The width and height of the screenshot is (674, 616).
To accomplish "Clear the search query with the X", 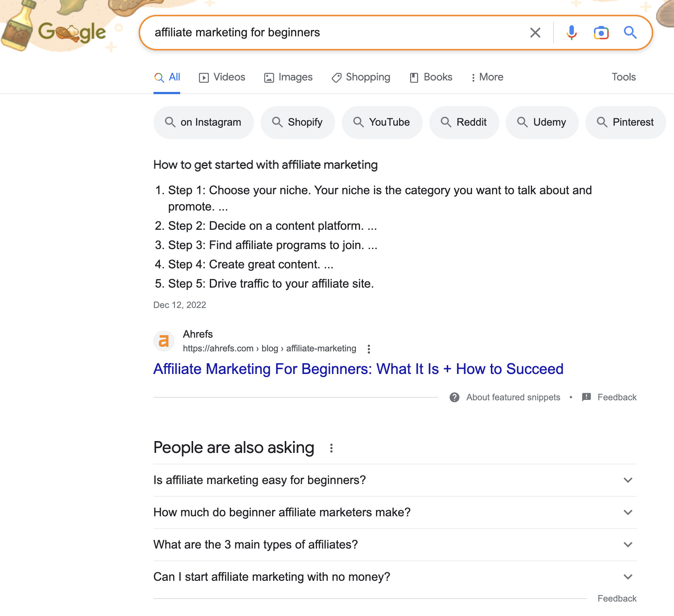I will pos(535,33).
